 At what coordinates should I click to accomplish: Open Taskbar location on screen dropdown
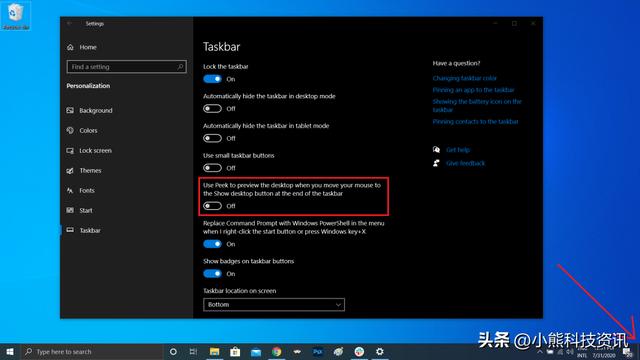click(x=273, y=304)
